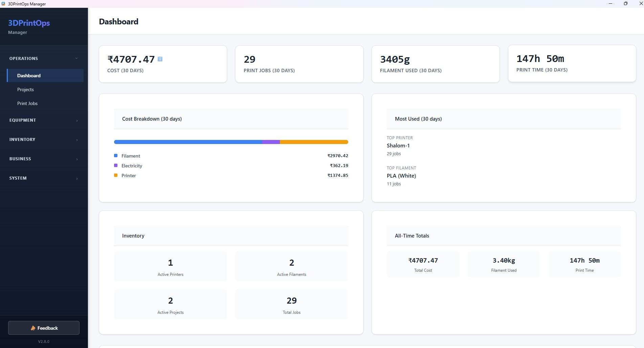Click the Feedback button

pos(44,328)
